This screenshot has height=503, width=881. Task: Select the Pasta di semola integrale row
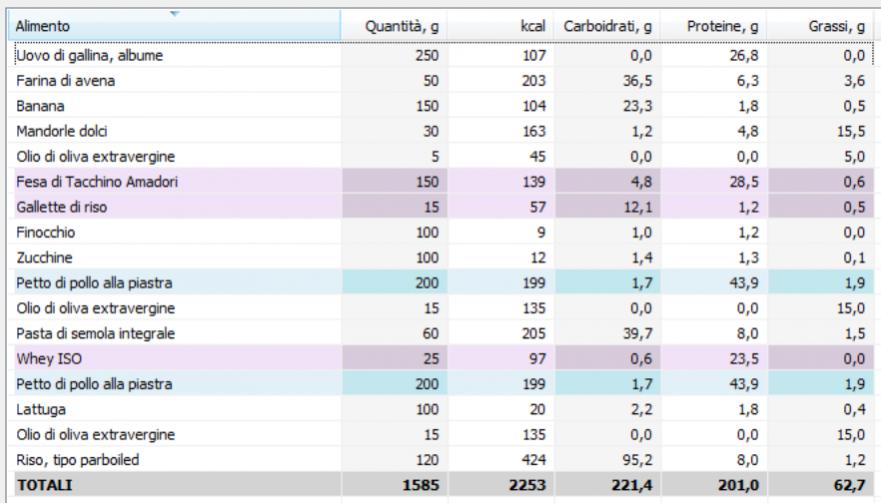click(x=85, y=333)
